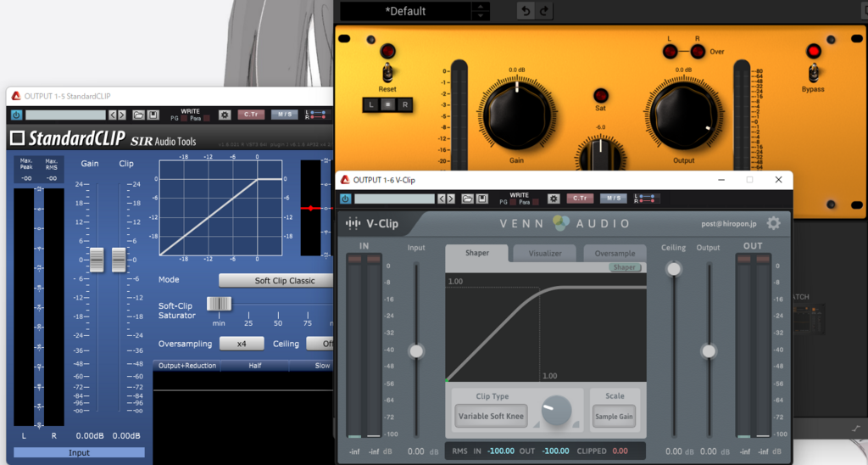
Task: Click Output knob on orange plugin
Action: coord(684,115)
